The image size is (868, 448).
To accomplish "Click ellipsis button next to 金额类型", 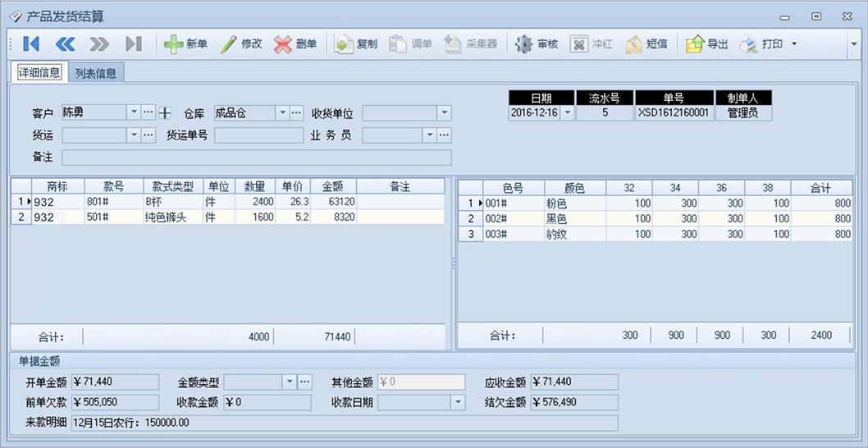I will click(x=304, y=382).
